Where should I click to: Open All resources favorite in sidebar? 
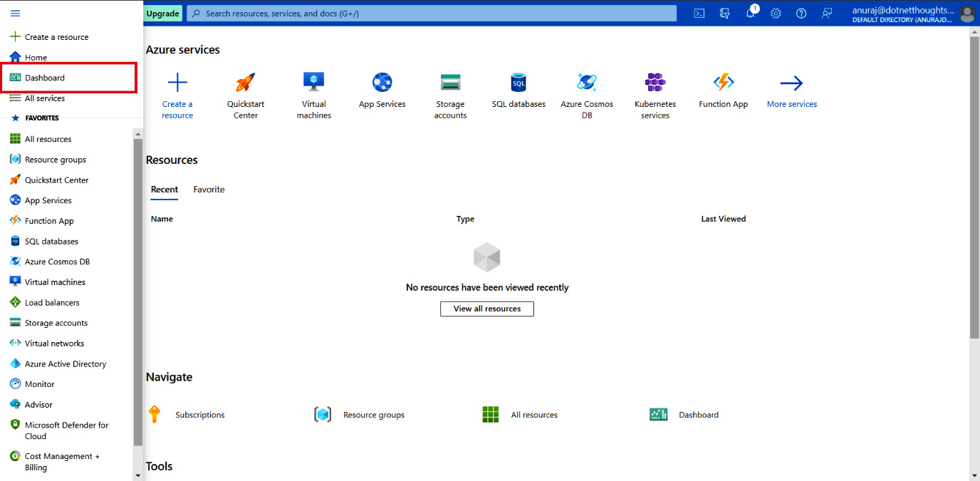[x=41, y=139]
